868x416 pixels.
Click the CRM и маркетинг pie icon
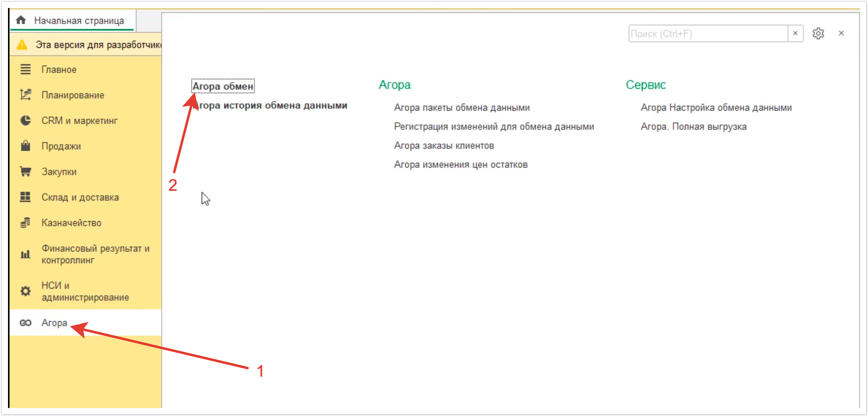(x=25, y=120)
